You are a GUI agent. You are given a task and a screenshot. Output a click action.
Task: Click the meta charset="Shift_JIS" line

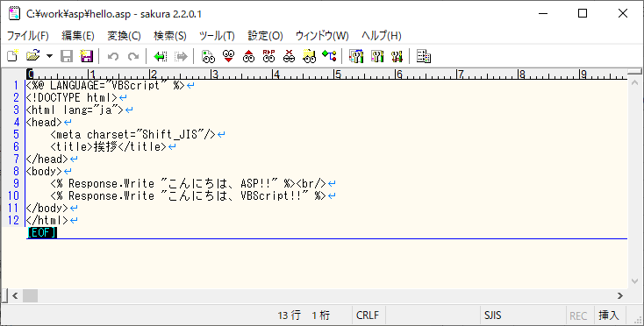(133, 134)
